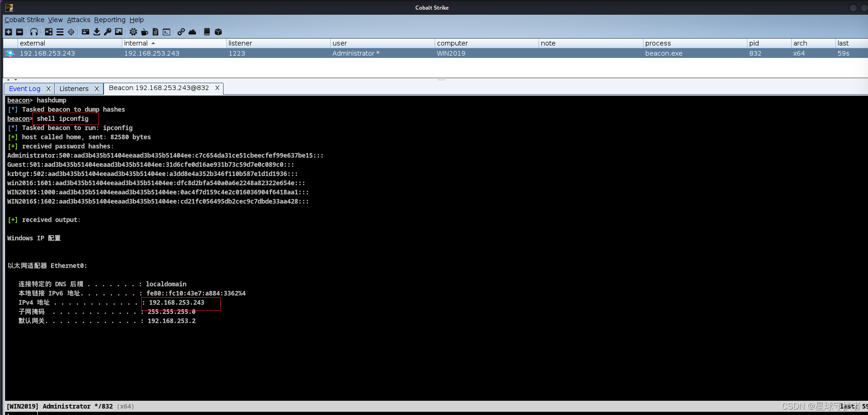Open the Attacks menu
The image size is (868, 415).
[79, 20]
